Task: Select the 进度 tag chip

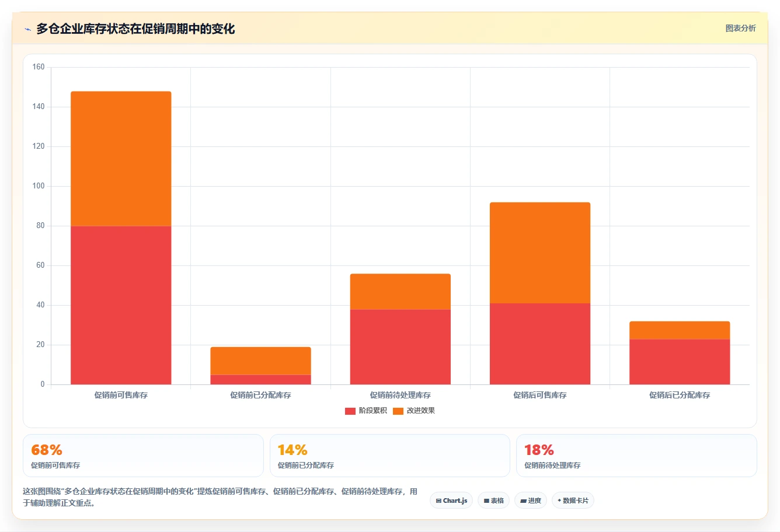Action: 531,501
